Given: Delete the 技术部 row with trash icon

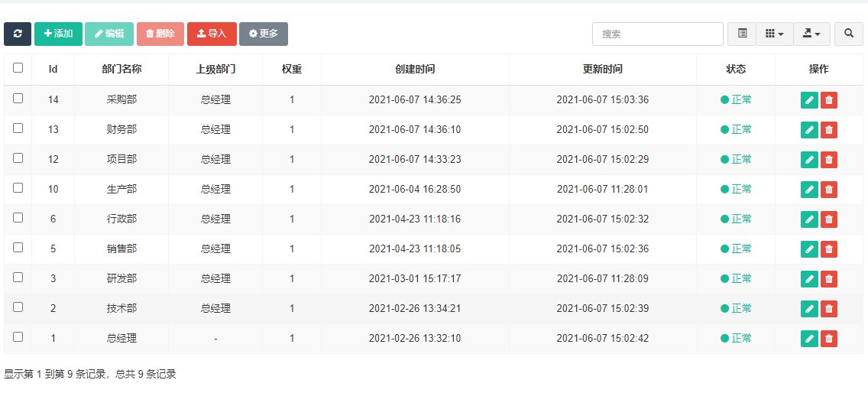Looking at the screenshot, I should pos(829,309).
